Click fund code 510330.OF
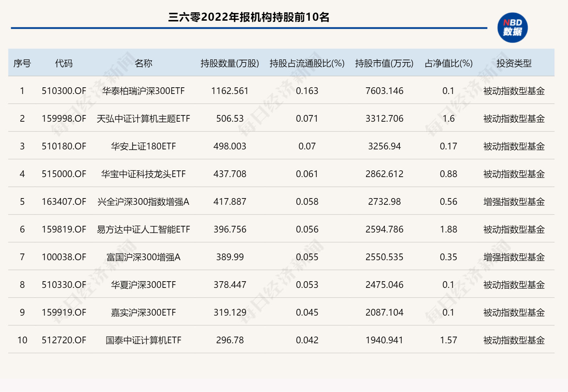The image size is (568, 392). coord(64,285)
